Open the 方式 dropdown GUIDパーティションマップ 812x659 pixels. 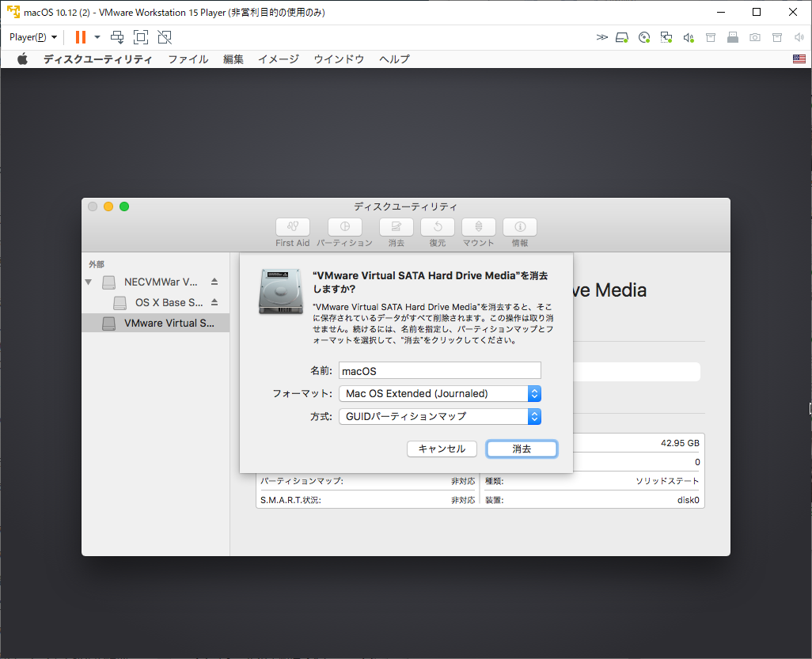pyautogui.click(x=440, y=416)
